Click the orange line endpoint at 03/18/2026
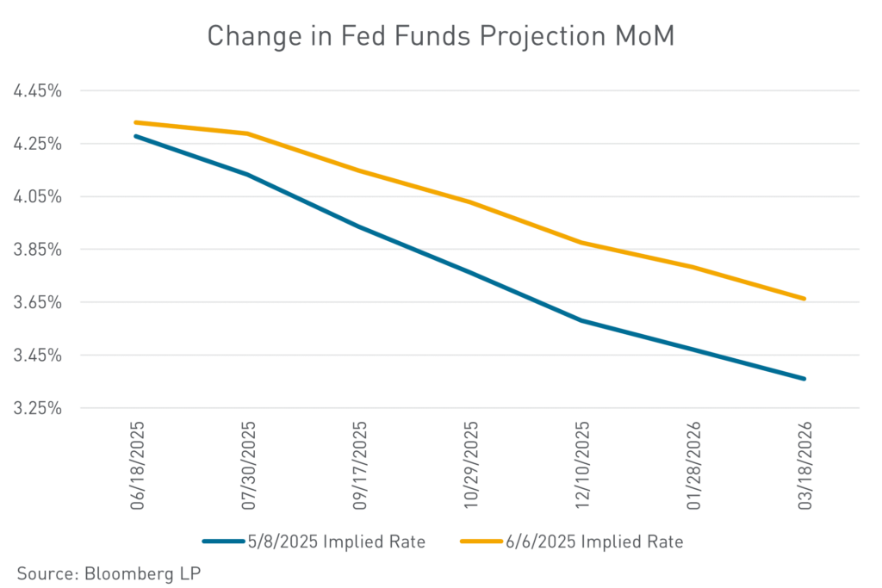This screenshot has height=588, width=882. click(804, 299)
